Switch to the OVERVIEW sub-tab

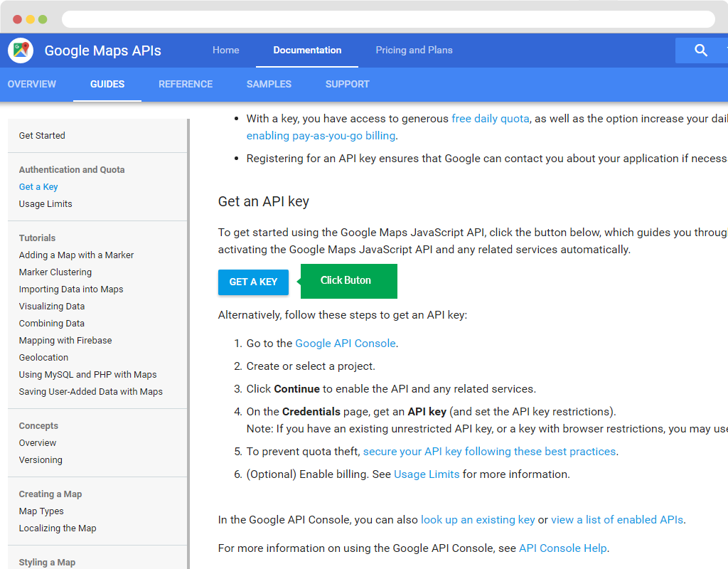point(31,84)
